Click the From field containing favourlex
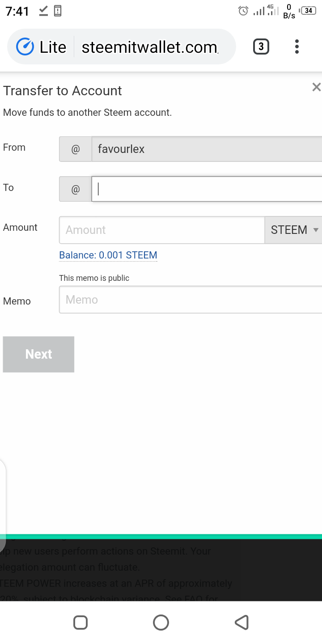 click(207, 149)
